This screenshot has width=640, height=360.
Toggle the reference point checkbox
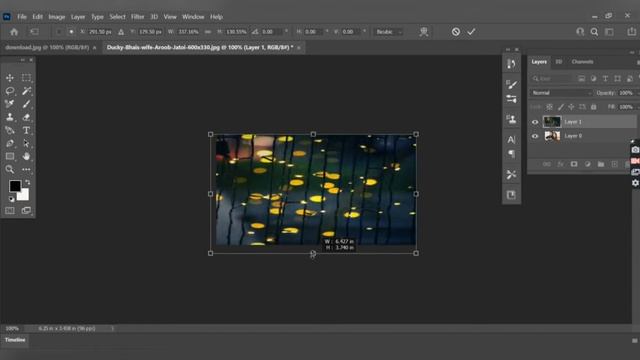coord(59,32)
